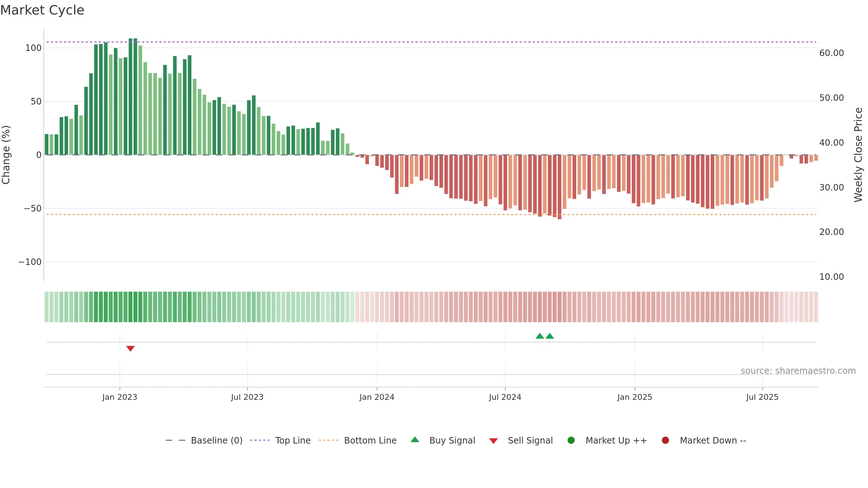
Task: Click the lowest red bar below bottom line
Action: [559, 187]
